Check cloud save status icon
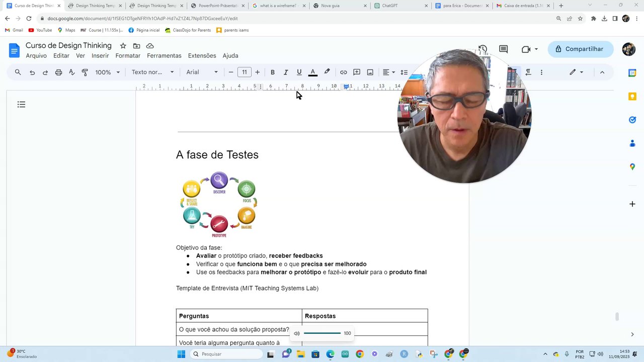644x362 pixels. point(150,46)
